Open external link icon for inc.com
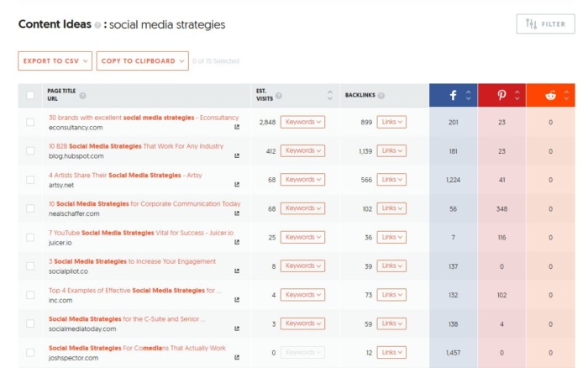 (x=237, y=300)
